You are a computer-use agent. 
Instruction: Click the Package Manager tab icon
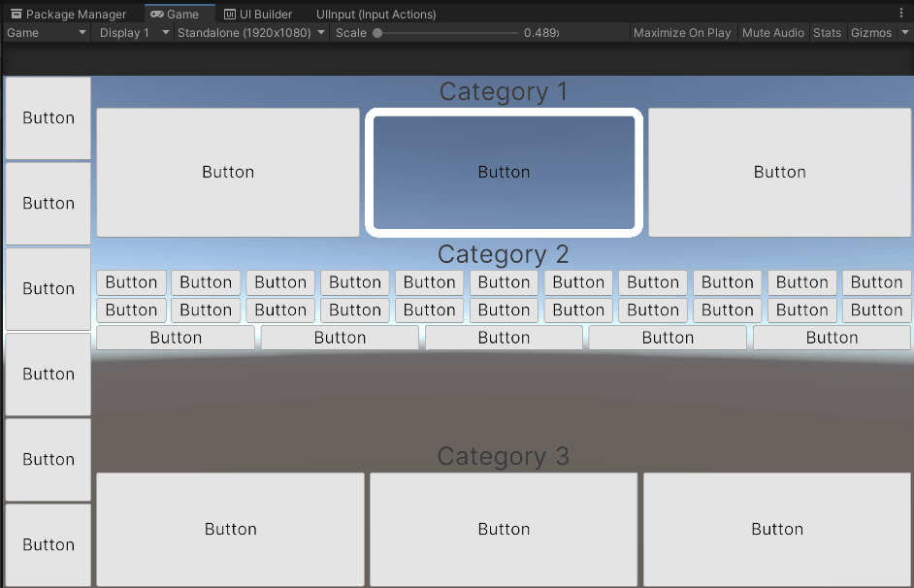[16, 14]
